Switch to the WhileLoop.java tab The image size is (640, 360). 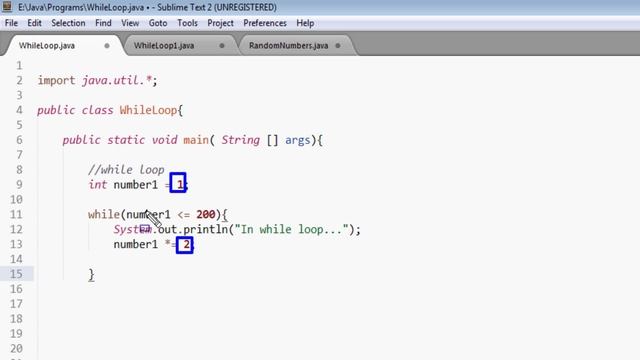47,46
